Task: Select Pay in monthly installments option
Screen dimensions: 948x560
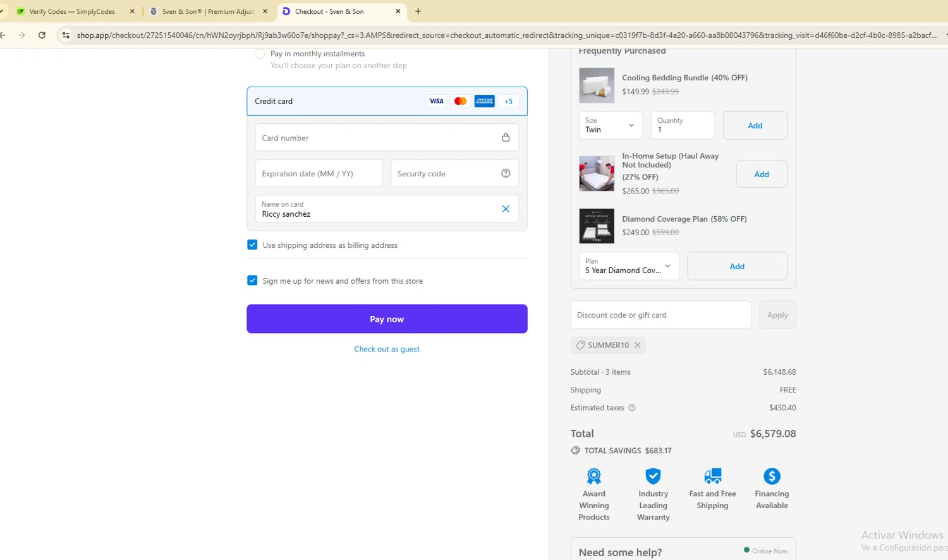Action: click(x=260, y=54)
